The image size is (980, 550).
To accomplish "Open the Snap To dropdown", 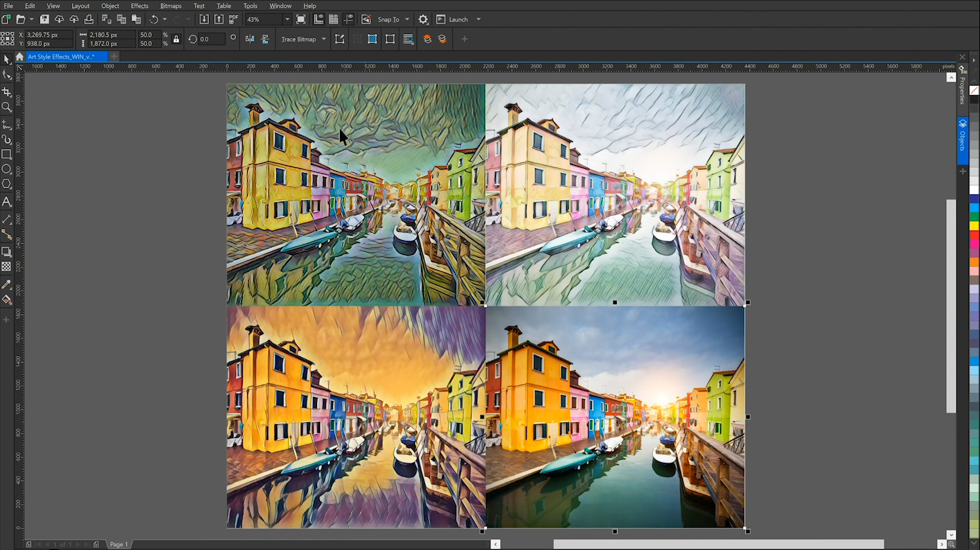I will coord(407,19).
